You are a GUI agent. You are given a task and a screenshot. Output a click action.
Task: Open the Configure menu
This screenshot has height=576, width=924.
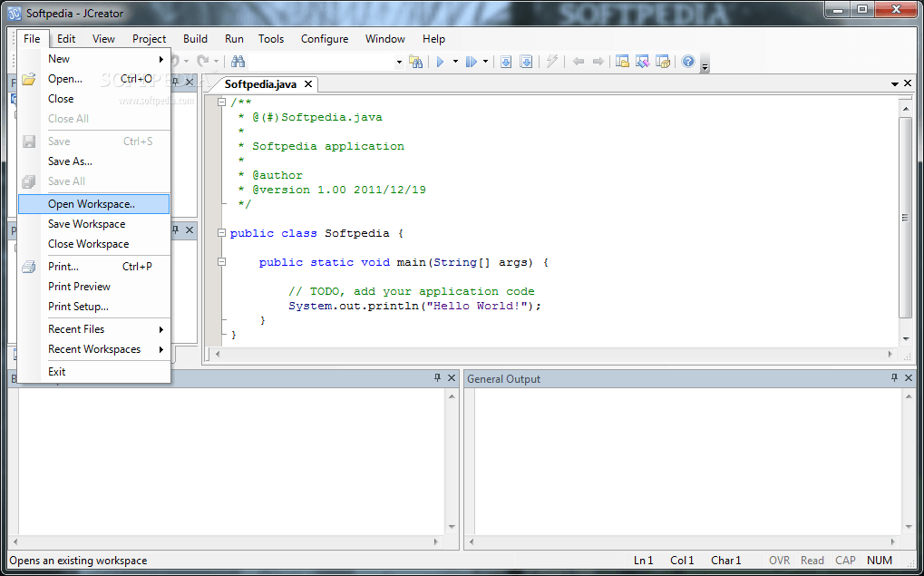pyautogui.click(x=324, y=39)
